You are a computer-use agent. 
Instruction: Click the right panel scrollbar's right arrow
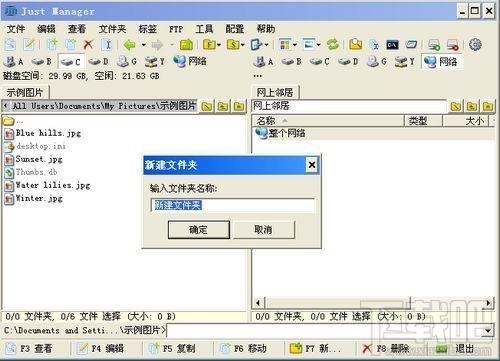click(489, 303)
